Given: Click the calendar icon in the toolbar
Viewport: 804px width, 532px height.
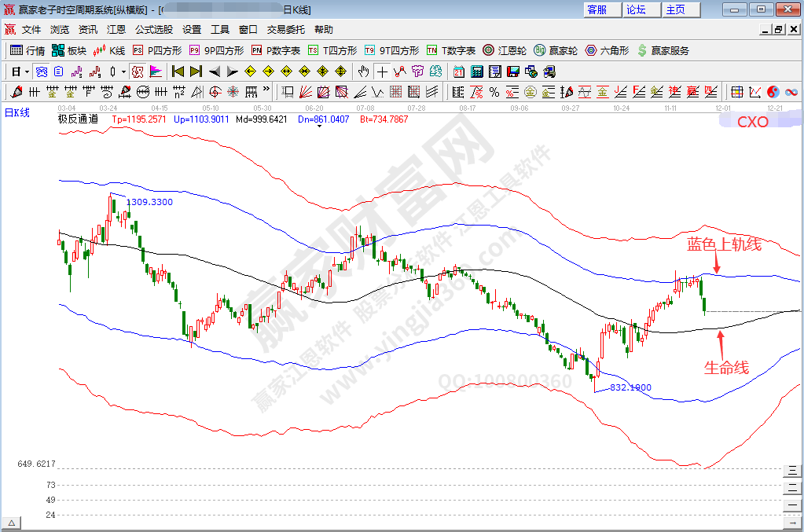Looking at the screenshot, I should tap(460, 72).
